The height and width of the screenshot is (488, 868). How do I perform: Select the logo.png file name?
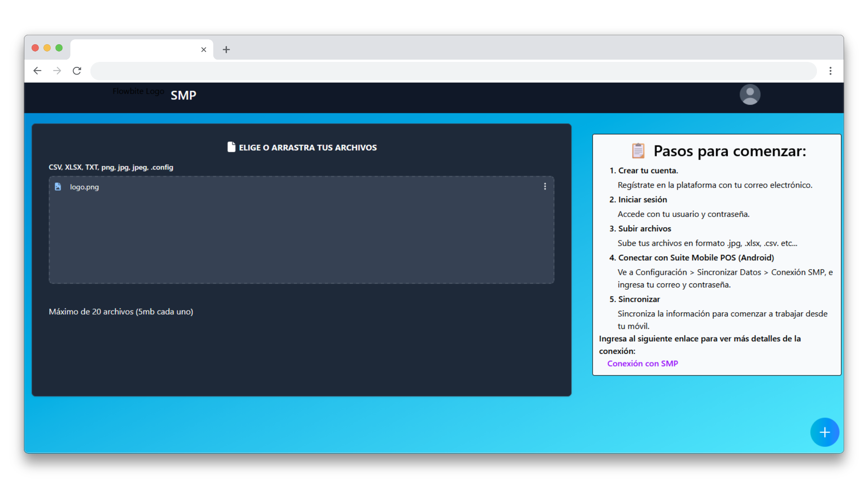pos(84,187)
